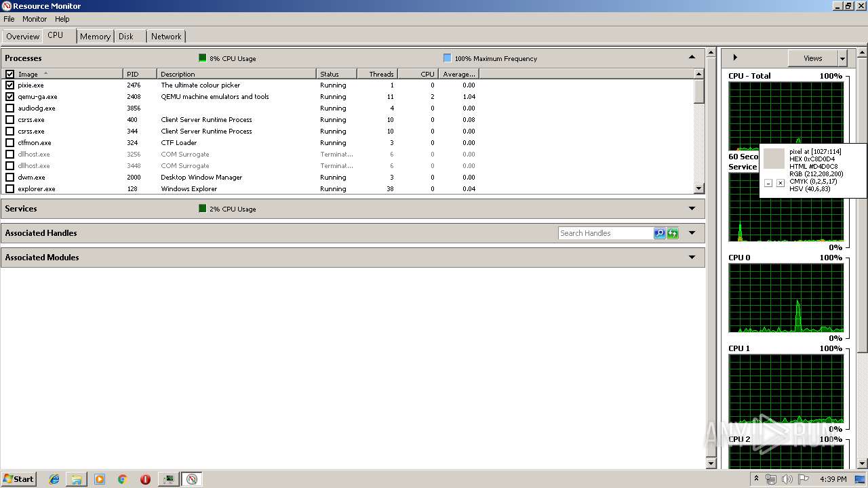This screenshot has width=868, height=488.
Task: Switch to the Network tab
Action: click(166, 37)
